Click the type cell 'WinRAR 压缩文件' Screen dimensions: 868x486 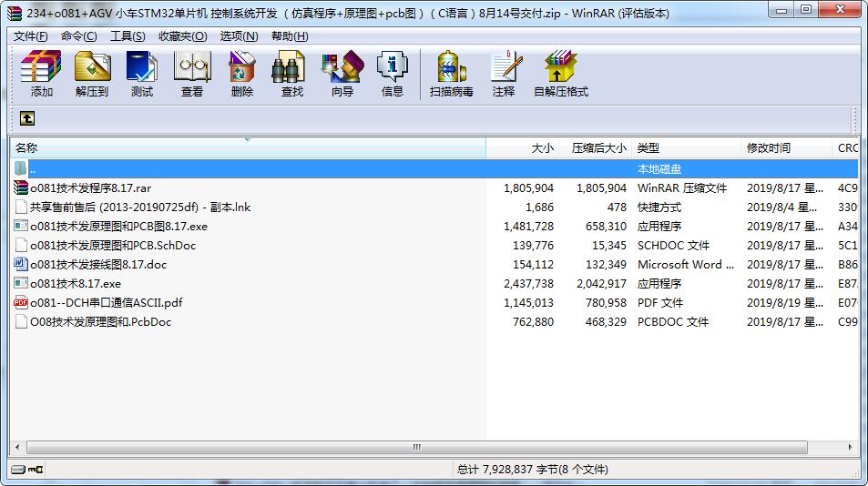682,188
